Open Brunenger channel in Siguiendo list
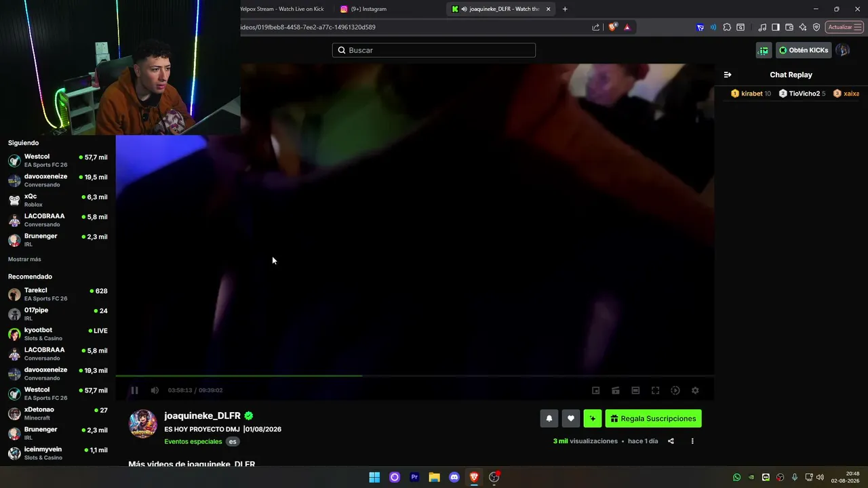 pyautogui.click(x=58, y=240)
